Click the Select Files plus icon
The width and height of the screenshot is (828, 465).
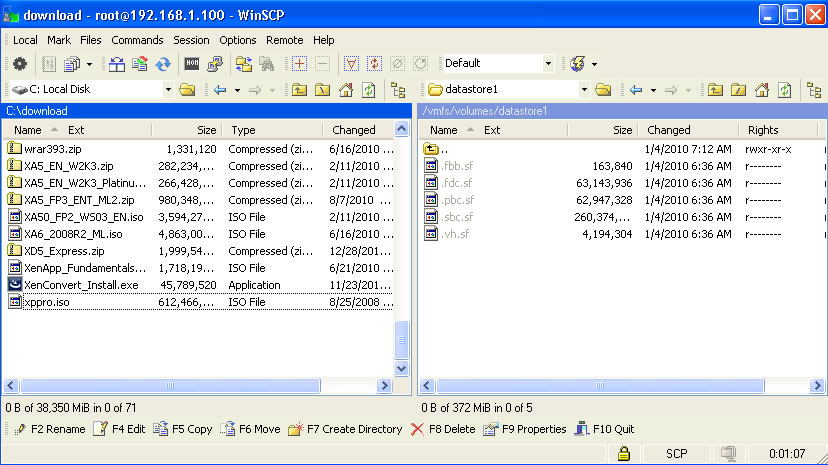[299, 64]
